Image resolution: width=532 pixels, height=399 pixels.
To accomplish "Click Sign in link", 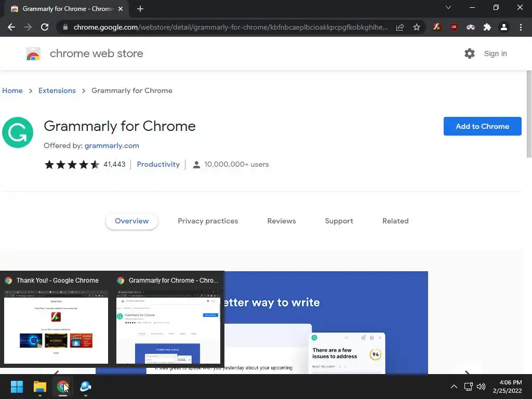I will point(495,54).
